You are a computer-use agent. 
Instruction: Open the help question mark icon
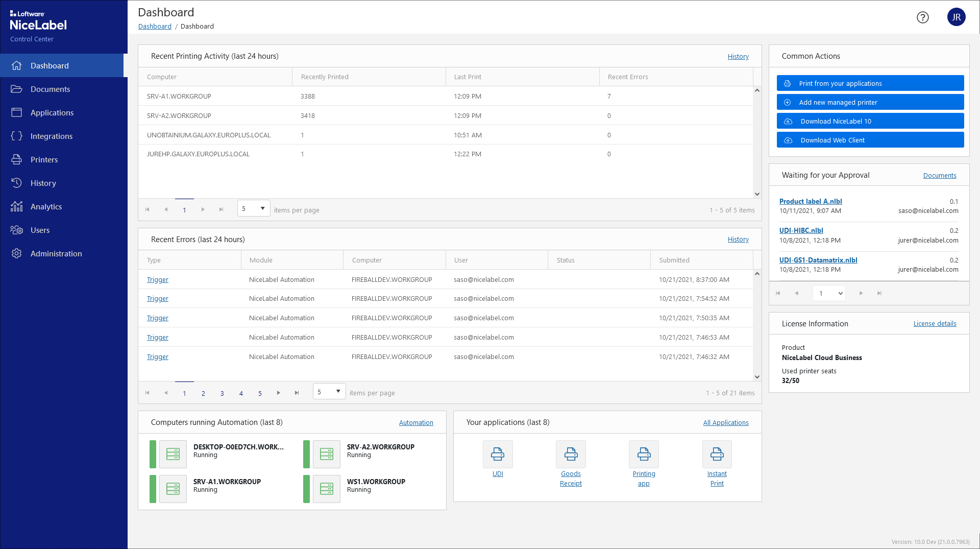coord(922,17)
